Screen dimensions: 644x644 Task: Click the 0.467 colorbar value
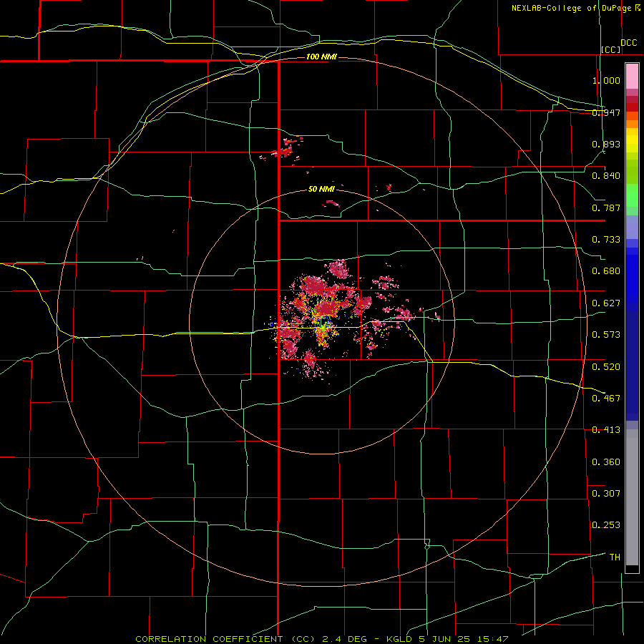[606, 399]
